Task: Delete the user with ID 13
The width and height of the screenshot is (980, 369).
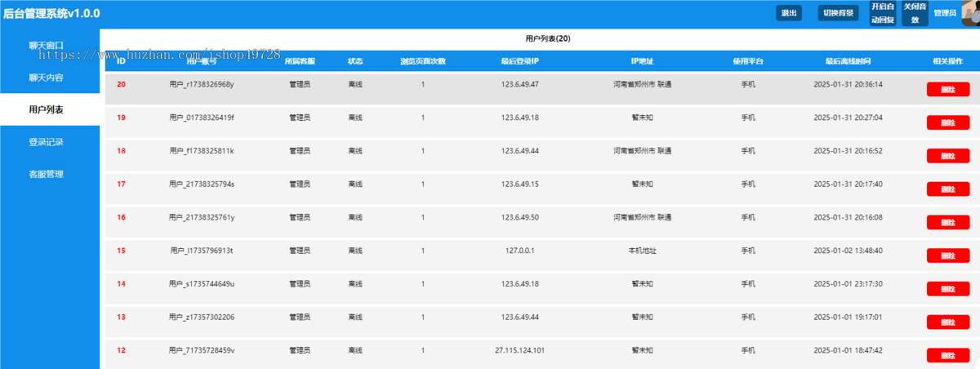Action: tap(947, 322)
